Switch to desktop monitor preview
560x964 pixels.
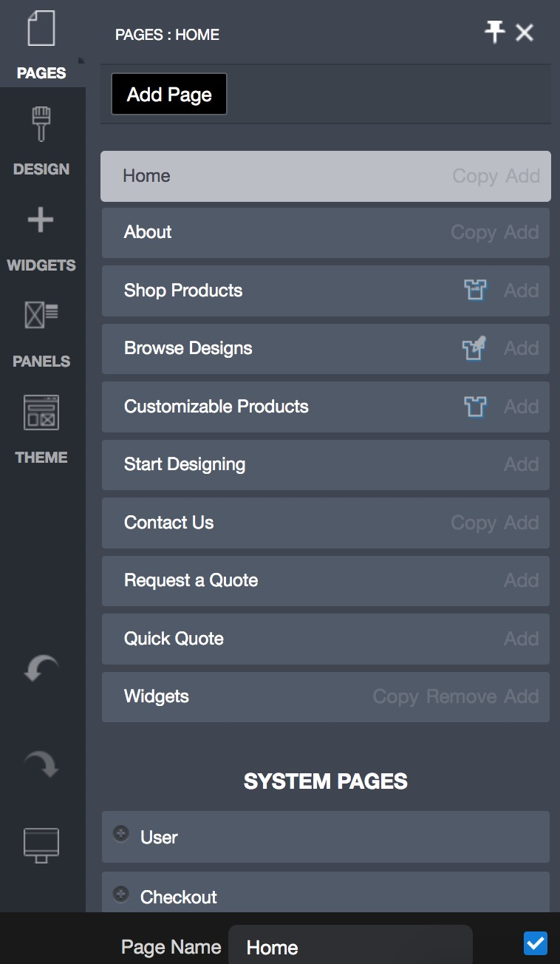(41, 844)
